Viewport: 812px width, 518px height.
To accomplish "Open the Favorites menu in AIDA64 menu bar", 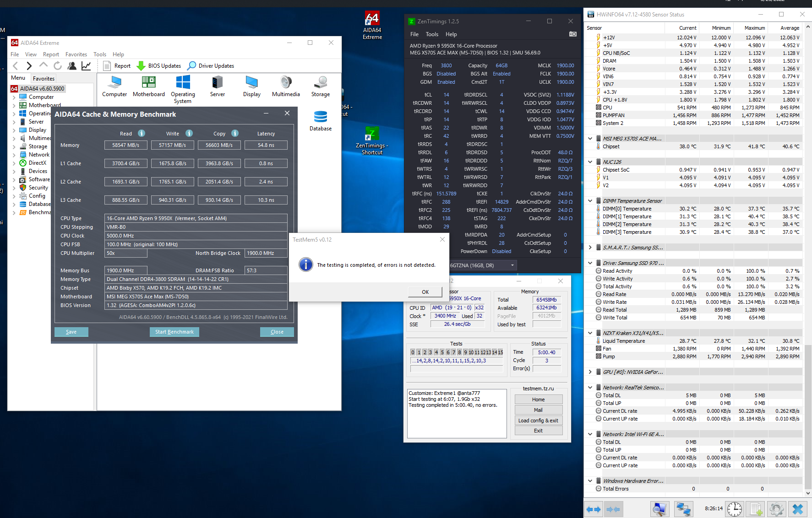I will coord(76,54).
